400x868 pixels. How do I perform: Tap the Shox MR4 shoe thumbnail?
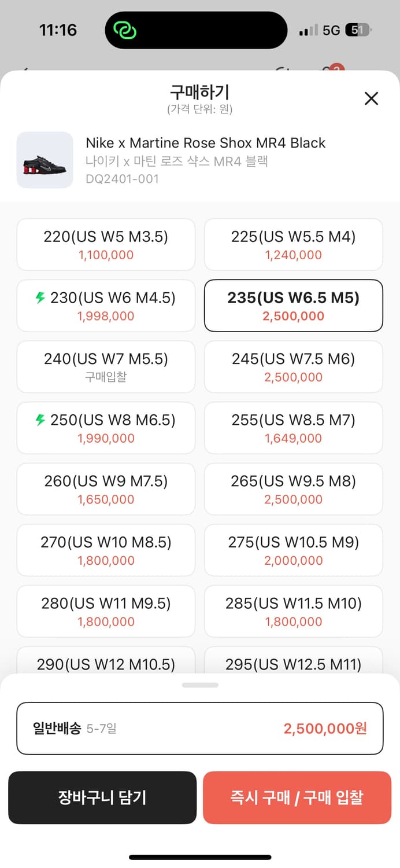pos(45,160)
